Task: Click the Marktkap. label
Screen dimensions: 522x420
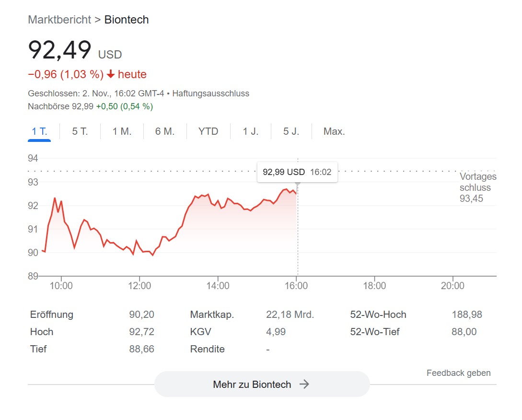Action: click(212, 315)
